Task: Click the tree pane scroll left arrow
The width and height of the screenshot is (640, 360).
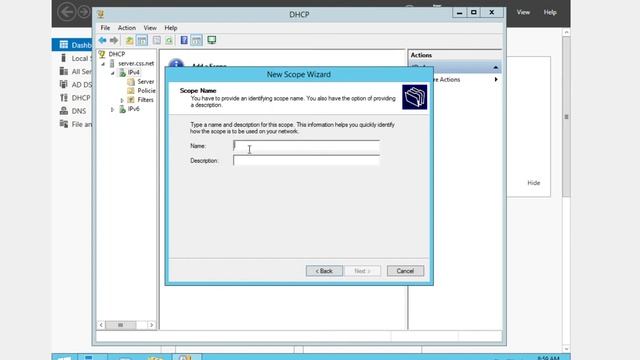Action: point(101,325)
